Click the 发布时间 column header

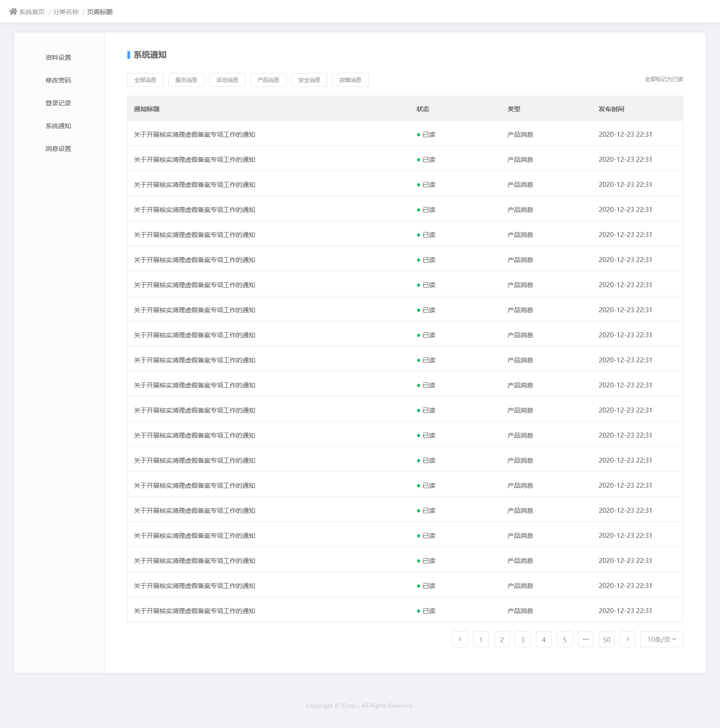612,109
